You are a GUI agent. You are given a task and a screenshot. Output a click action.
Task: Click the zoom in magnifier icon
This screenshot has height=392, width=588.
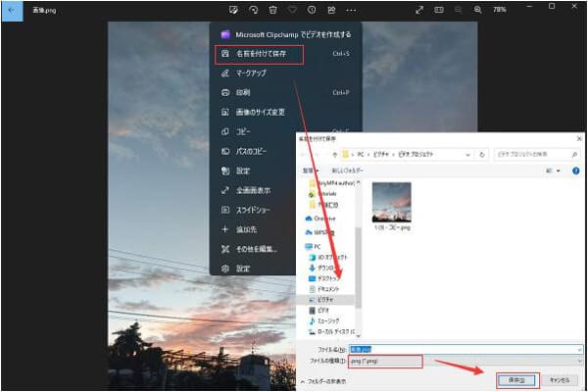click(x=476, y=9)
